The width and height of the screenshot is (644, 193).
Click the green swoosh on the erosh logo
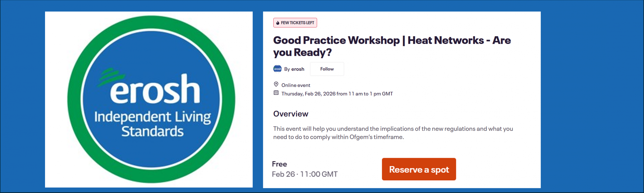point(111,77)
